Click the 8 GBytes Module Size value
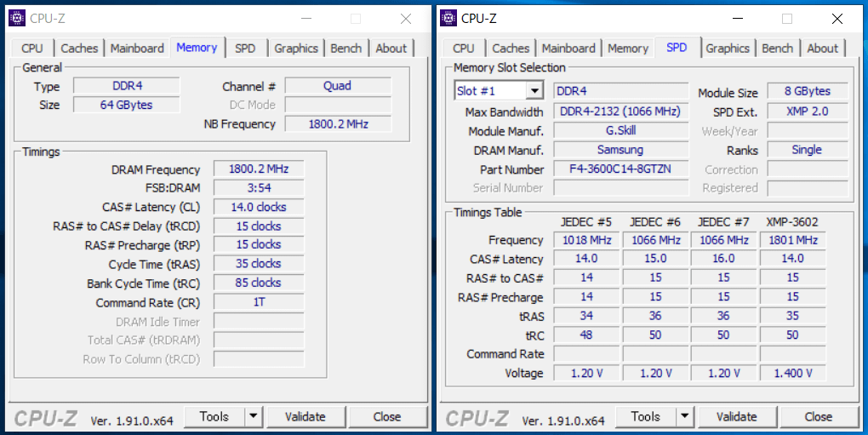 [808, 91]
